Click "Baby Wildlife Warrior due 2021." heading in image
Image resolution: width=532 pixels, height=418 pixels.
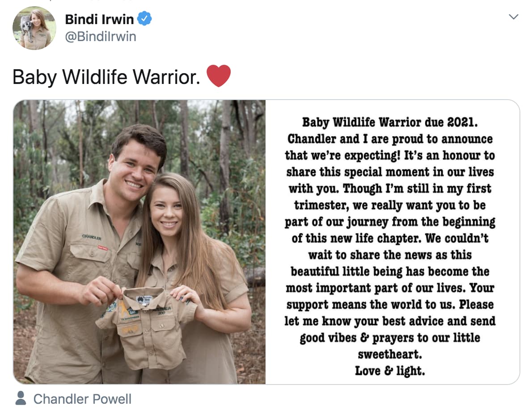[x=390, y=122]
